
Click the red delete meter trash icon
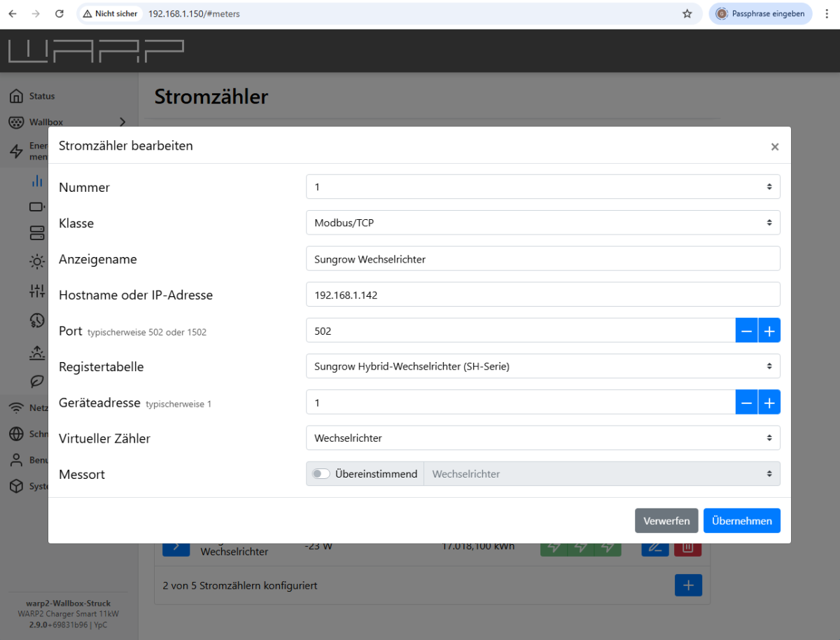coord(687,548)
